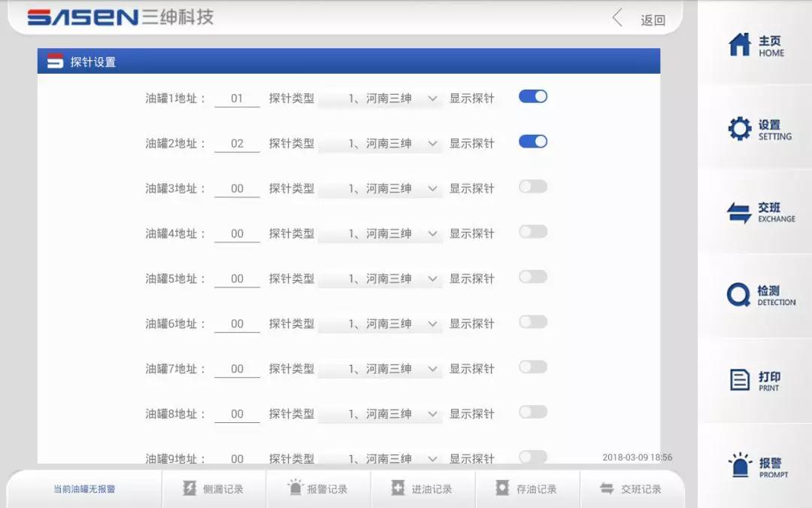Turn off 显示探针 toggle for 油罐1
The image size is (812, 508).
[x=533, y=96]
